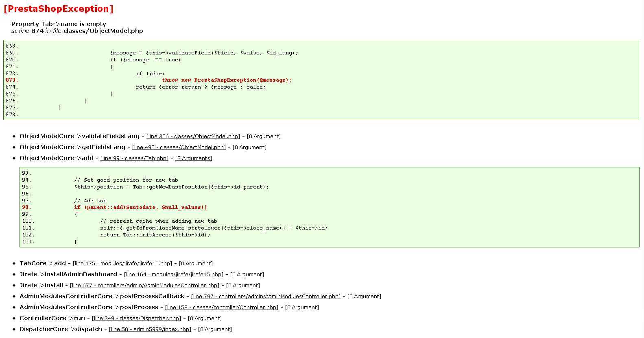Screen dimensions: 644x338
Task: Click AdminModulesControllerCore->postProcessCallback entry
Action: click(102, 296)
